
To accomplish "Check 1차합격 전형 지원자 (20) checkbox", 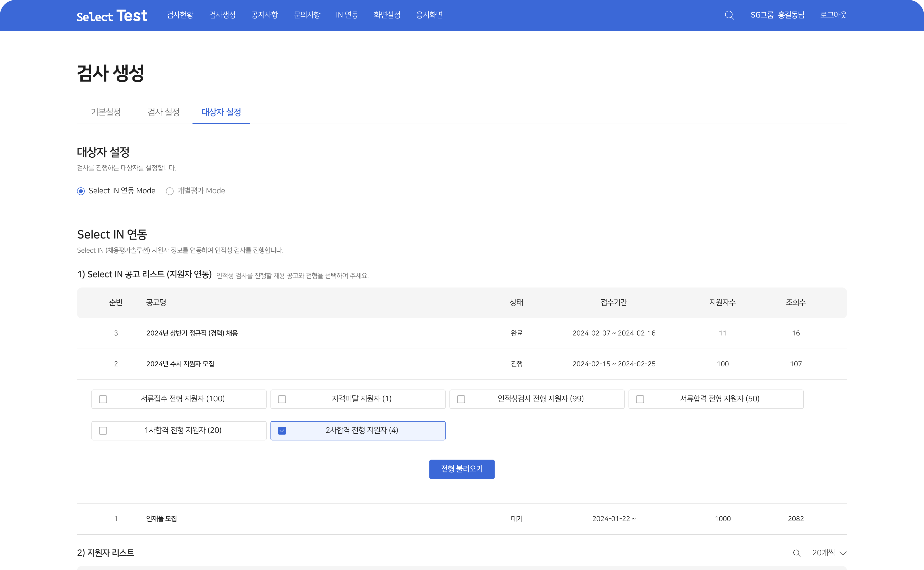I will tap(103, 431).
